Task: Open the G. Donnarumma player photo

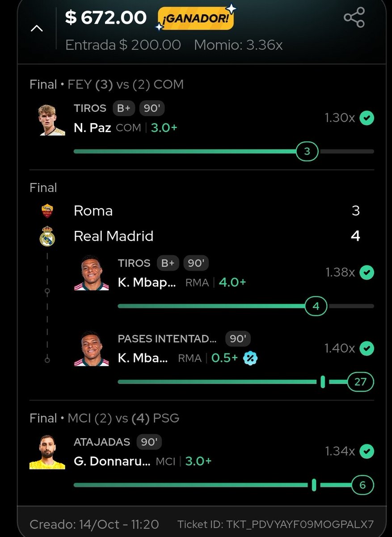Action: click(47, 452)
